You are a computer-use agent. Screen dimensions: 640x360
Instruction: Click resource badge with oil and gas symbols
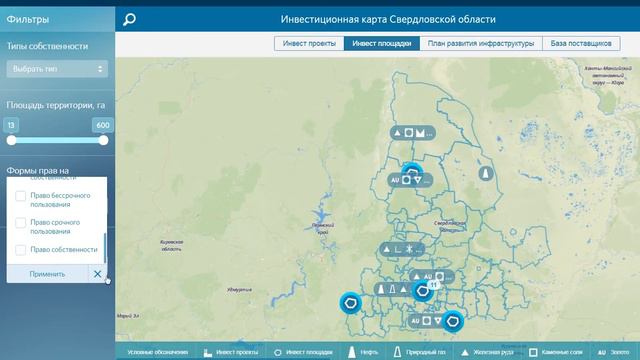394,289
